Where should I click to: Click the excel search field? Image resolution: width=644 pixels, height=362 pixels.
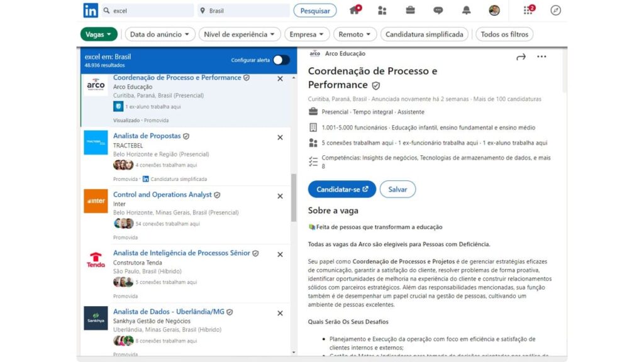[147, 11]
